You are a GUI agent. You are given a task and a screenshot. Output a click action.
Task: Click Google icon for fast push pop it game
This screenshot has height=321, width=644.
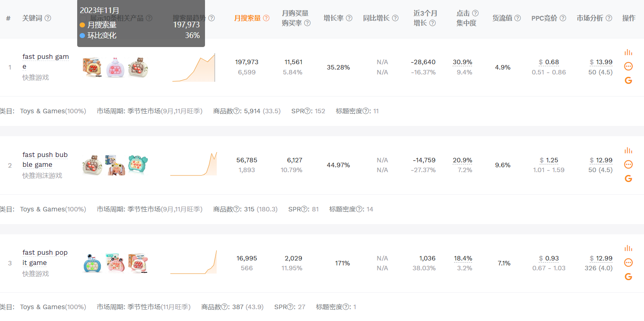628,277
